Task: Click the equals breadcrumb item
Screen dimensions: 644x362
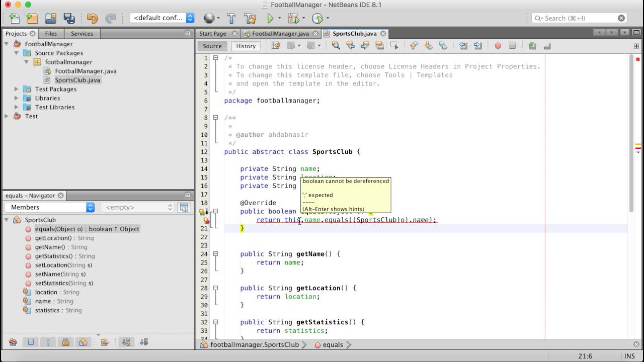Action: pos(333,345)
